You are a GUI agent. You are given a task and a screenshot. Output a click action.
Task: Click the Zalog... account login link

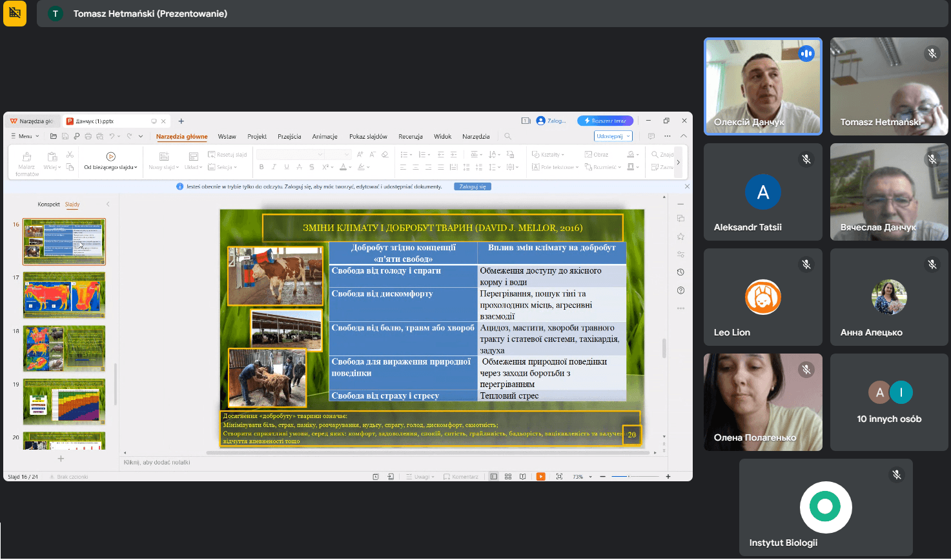click(551, 121)
